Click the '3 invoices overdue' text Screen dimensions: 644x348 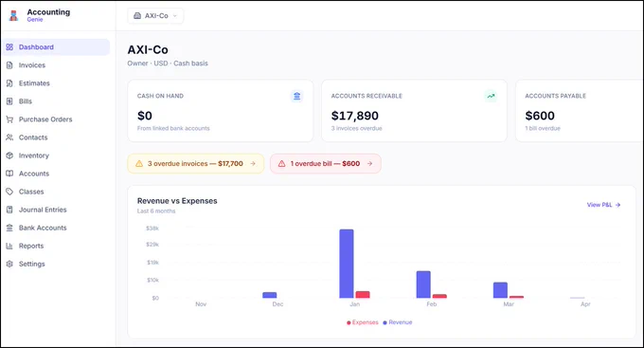pos(356,128)
